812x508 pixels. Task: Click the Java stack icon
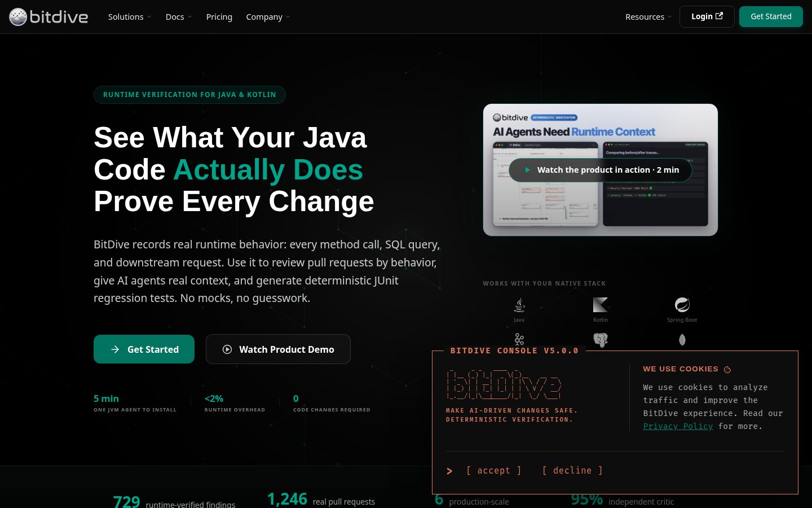(x=519, y=305)
